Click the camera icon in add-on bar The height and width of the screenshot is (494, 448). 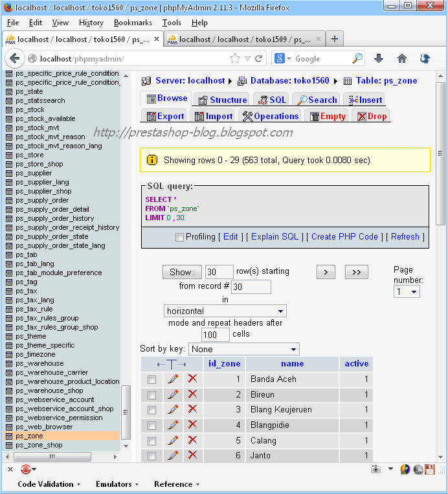click(375, 469)
